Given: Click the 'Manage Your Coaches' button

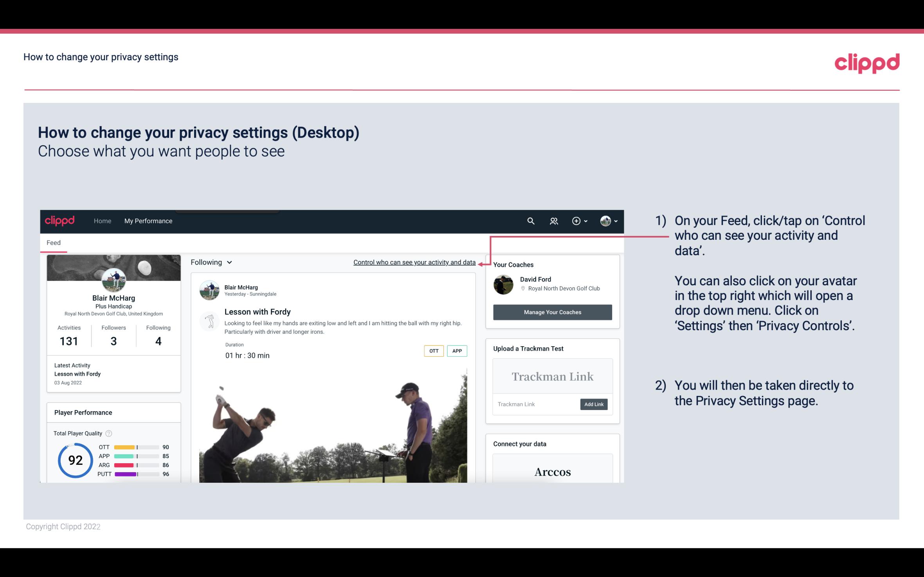Looking at the screenshot, I should click(x=552, y=312).
